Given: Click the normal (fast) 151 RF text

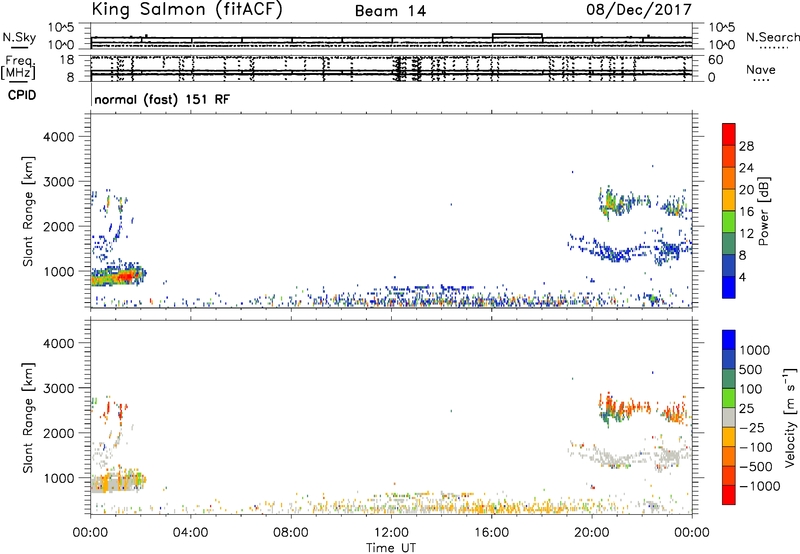Looking at the screenshot, I should point(162,99).
